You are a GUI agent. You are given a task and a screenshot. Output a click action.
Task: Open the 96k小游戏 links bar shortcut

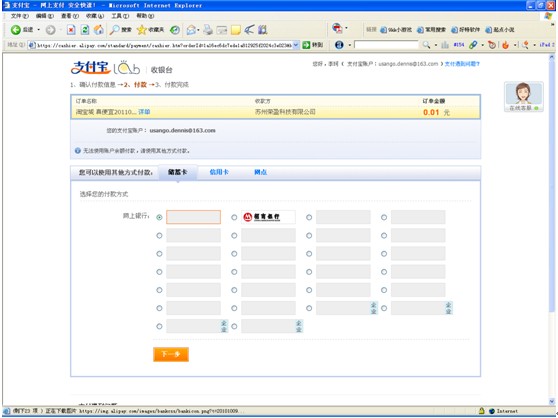click(x=396, y=30)
